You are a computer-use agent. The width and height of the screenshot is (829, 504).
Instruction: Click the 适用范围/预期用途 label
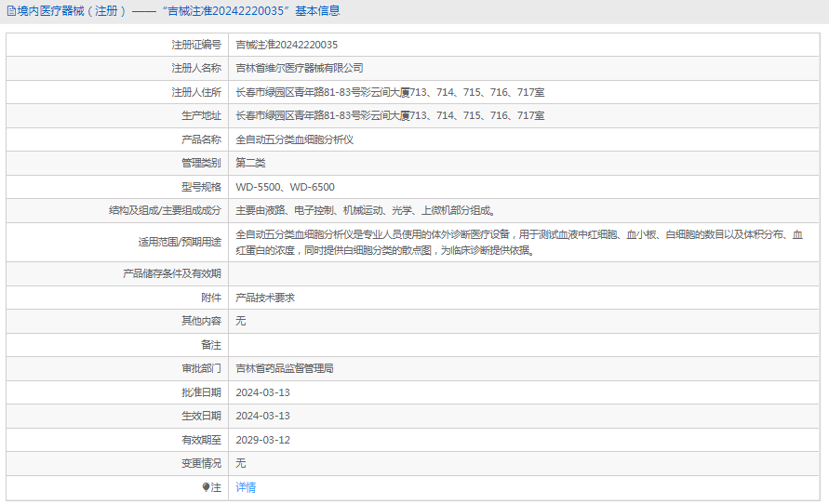point(180,242)
